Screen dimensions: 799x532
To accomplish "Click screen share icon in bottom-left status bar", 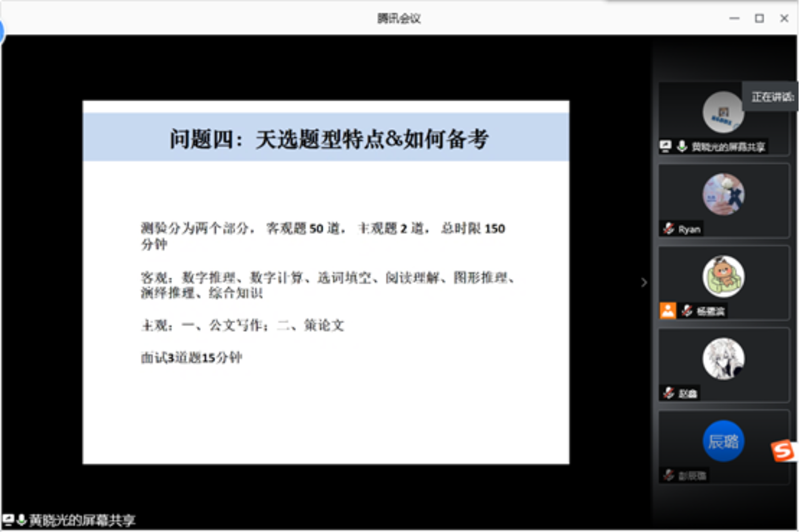I will (8, 520).
